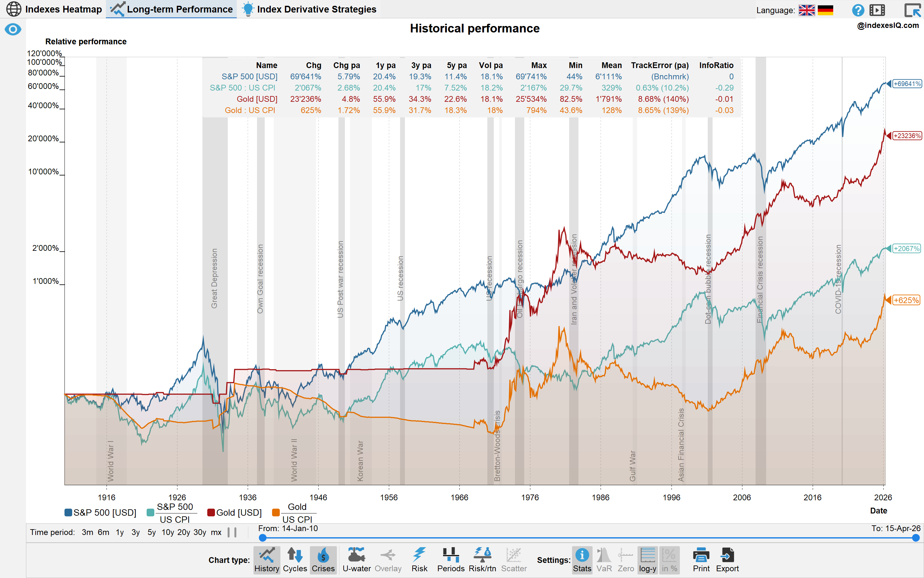Select the Crises chart type
The height and width of the screenshot is (578, 924).
[323, 560]
